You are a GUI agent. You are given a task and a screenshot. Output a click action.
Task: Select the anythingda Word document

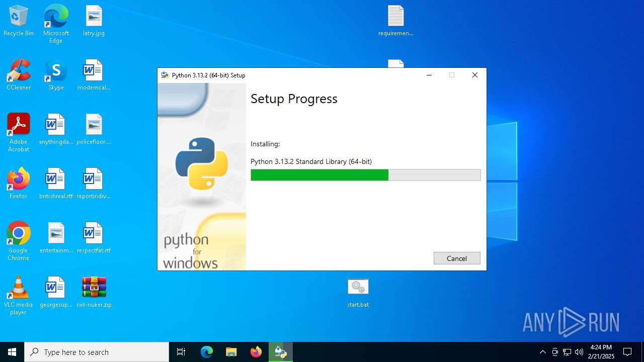[x=56, y=130]
